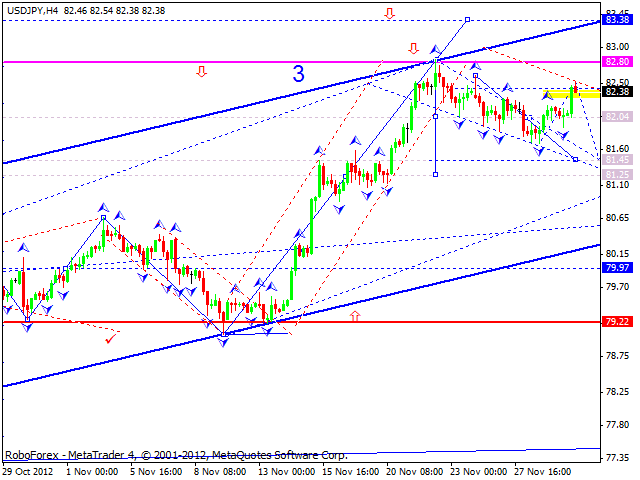Click the square anchor at the 1 Nov peak
Image resolution: width=640 pixels, height=480 pixels.
103,217
